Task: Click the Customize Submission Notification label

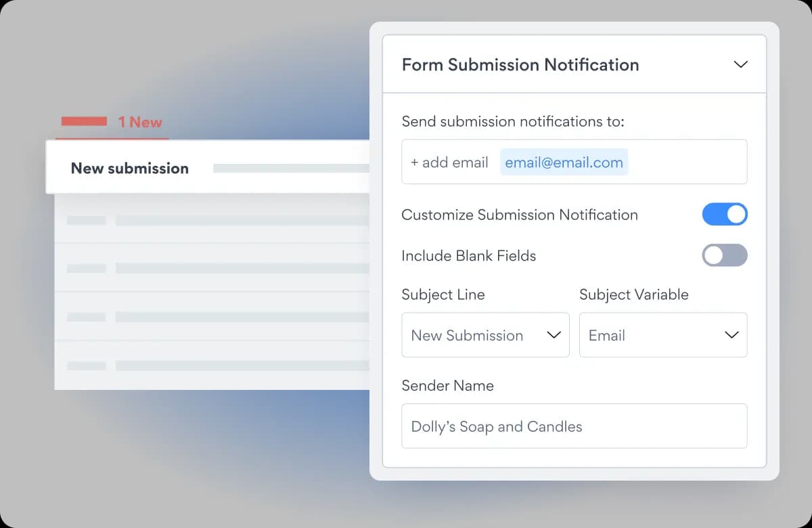Action: [x=520, y=215]
